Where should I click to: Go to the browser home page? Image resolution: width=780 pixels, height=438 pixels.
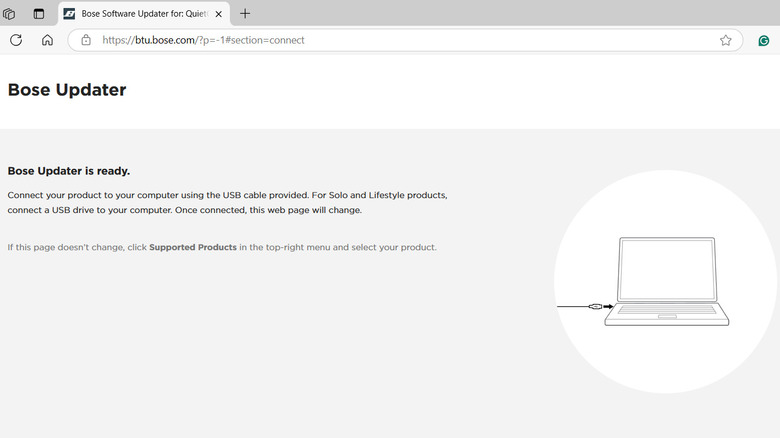(47, 40)
